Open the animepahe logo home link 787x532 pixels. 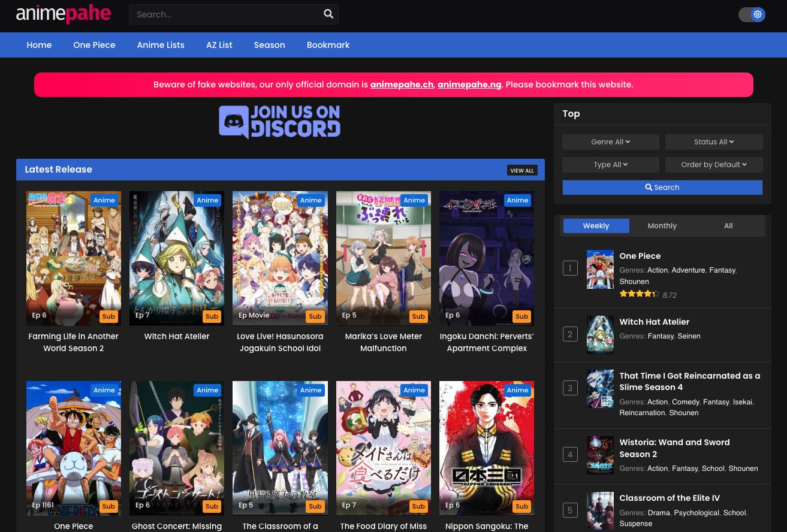point(64,14)
